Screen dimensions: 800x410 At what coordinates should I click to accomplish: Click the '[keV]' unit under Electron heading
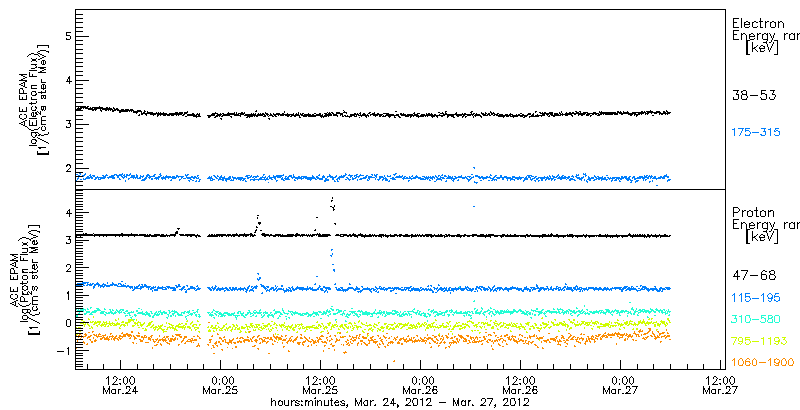pyautogui.click(x=762, y=48)
